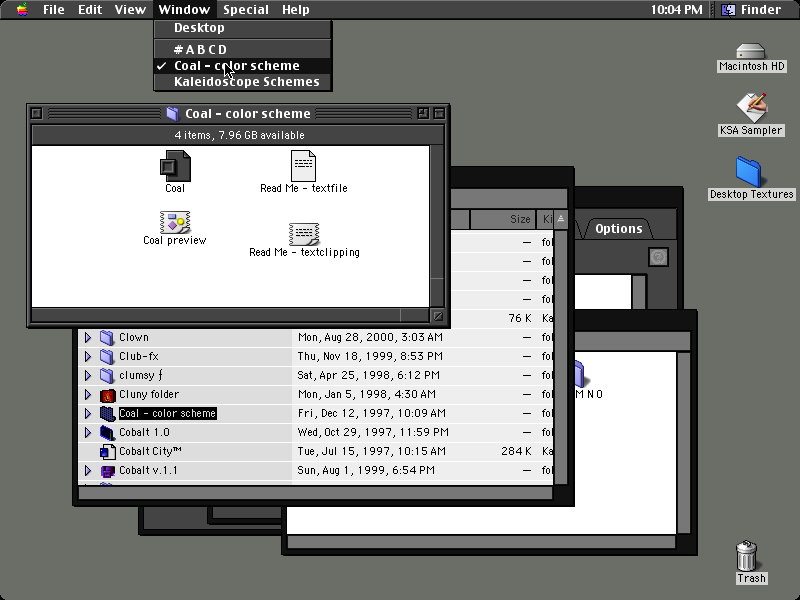800x600 pixels.
Task: Select the Club-fx folder icon in list
Action: [x=107, y=356]
